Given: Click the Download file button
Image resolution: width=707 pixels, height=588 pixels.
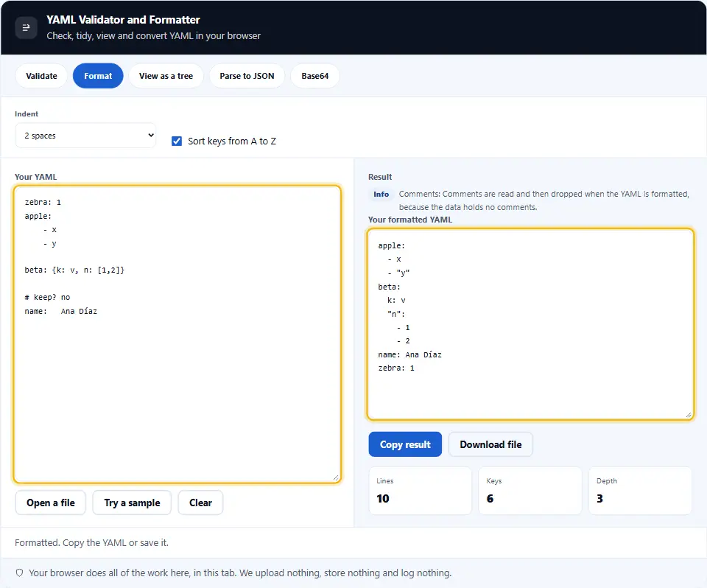Looking at the screenshot, I should tap(490, 444).
